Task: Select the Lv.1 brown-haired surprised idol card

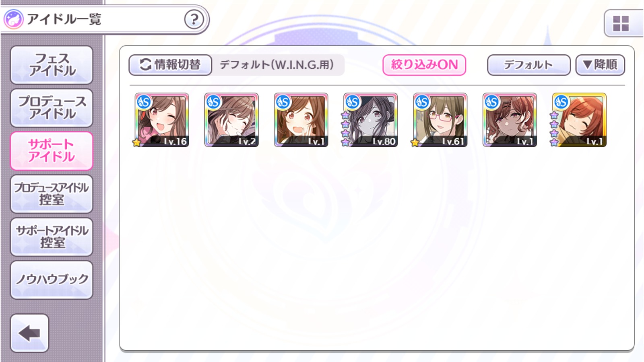Action: point(301,120)
